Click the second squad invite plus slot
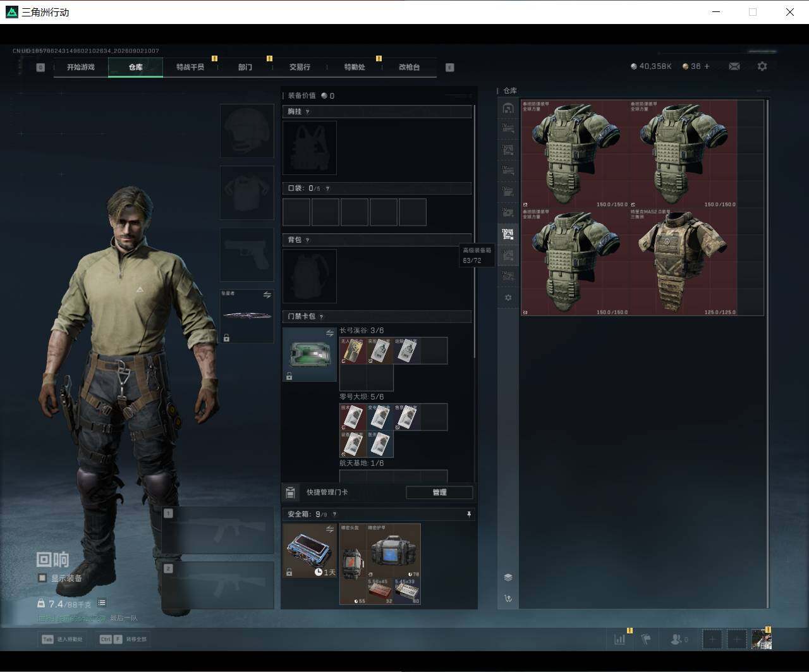Viewport: 809px width, 672px height. pos(737,639)
